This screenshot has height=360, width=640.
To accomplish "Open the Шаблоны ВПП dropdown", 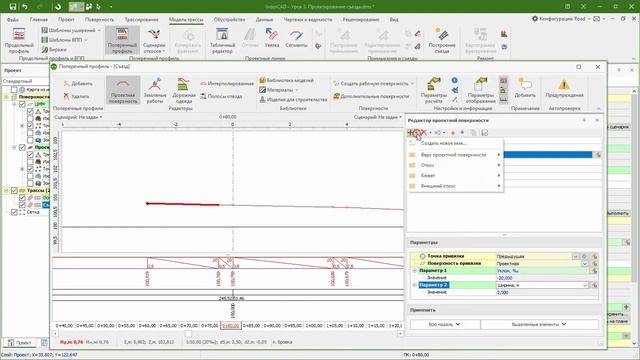I will click(64, 40).
